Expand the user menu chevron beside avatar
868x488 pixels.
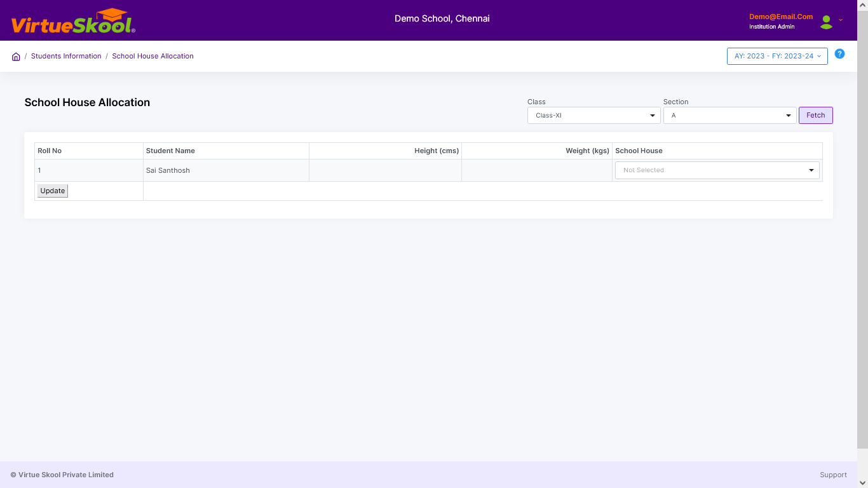click(841, 20)
